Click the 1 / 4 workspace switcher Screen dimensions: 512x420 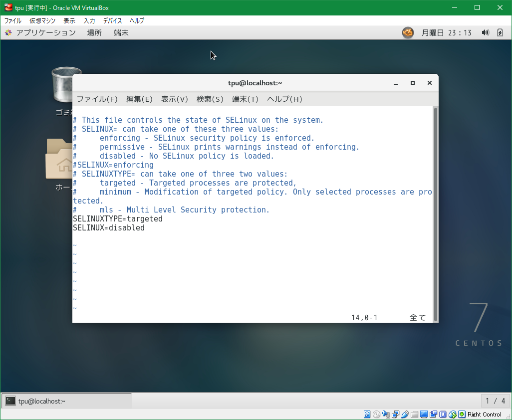coord(495,401)
